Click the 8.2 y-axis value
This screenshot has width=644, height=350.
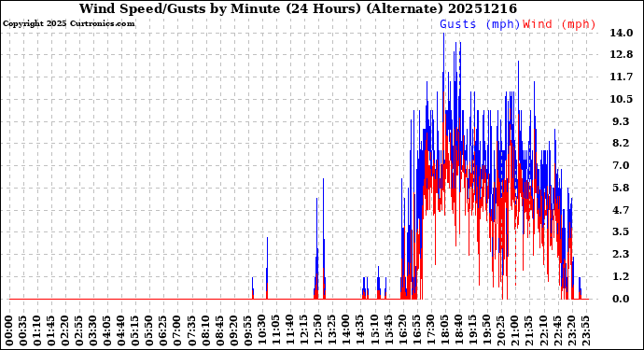(621, 144)
